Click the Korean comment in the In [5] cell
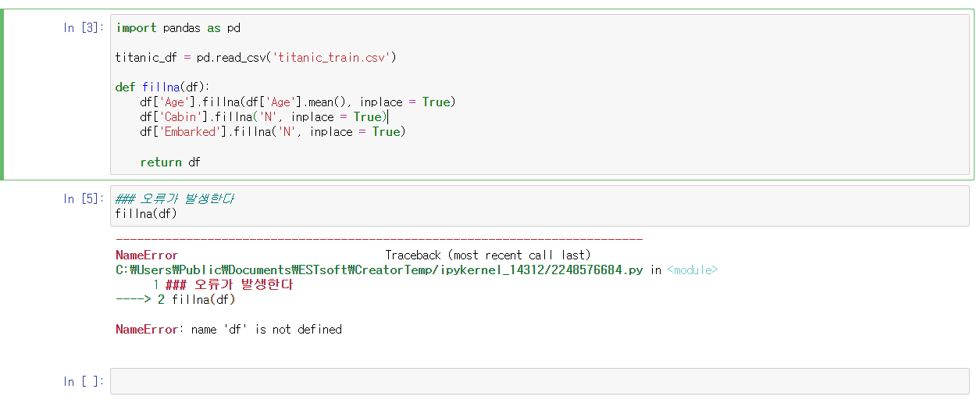 point(175,198)
